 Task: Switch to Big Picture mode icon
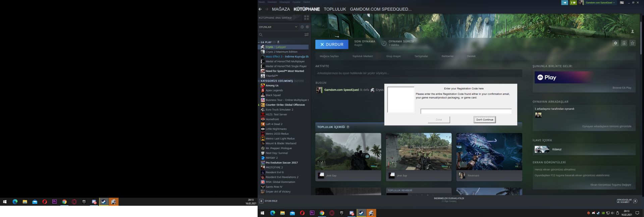click(x=622, y=2)
